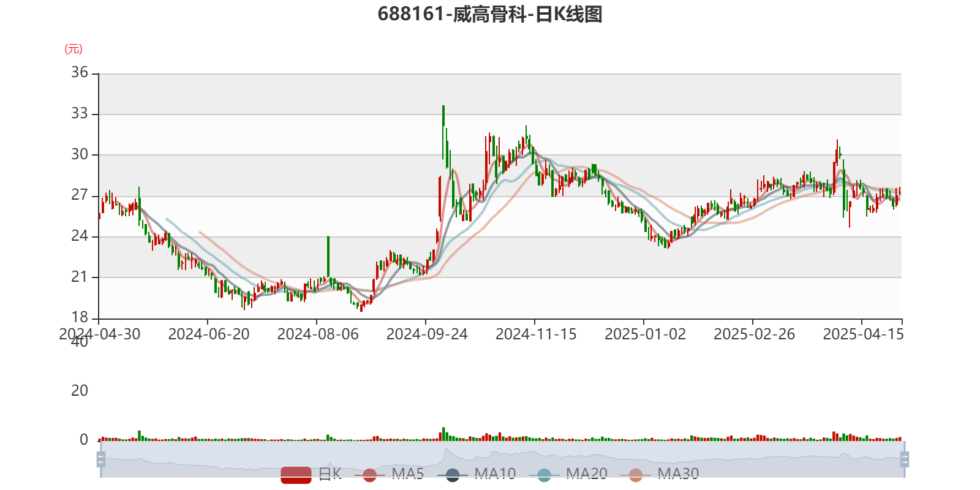Click the 24 price axis label

pos(80,236)
